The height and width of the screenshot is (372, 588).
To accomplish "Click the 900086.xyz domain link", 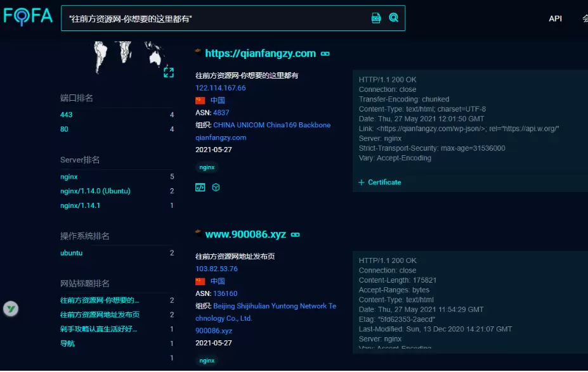I will point(214,331).
